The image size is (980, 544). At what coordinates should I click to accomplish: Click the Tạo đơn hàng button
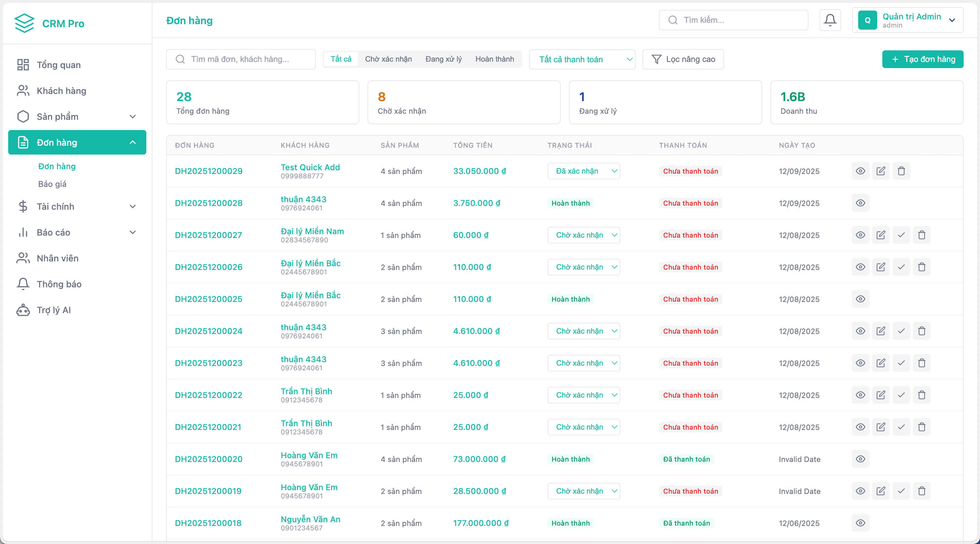(x=922, y=59)
